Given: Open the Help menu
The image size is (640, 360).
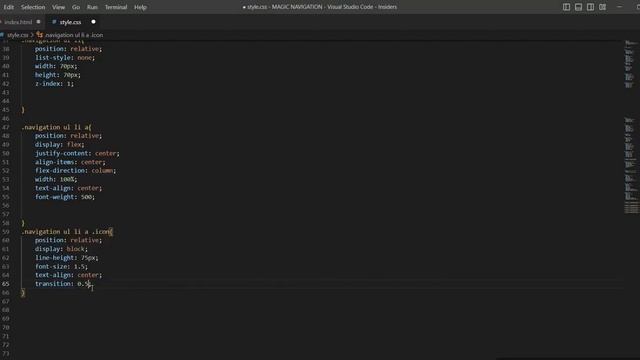Looking at the screenshot, I should [140, 7].
